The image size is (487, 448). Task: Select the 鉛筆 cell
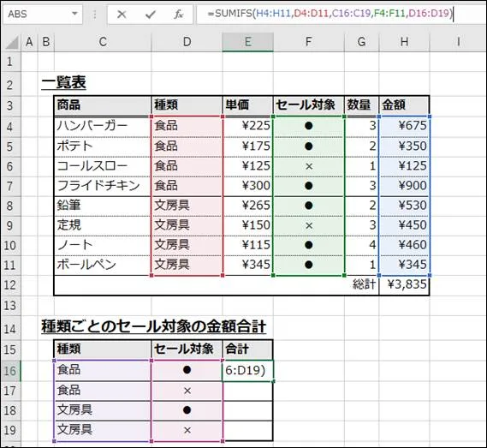pos(103,206)
